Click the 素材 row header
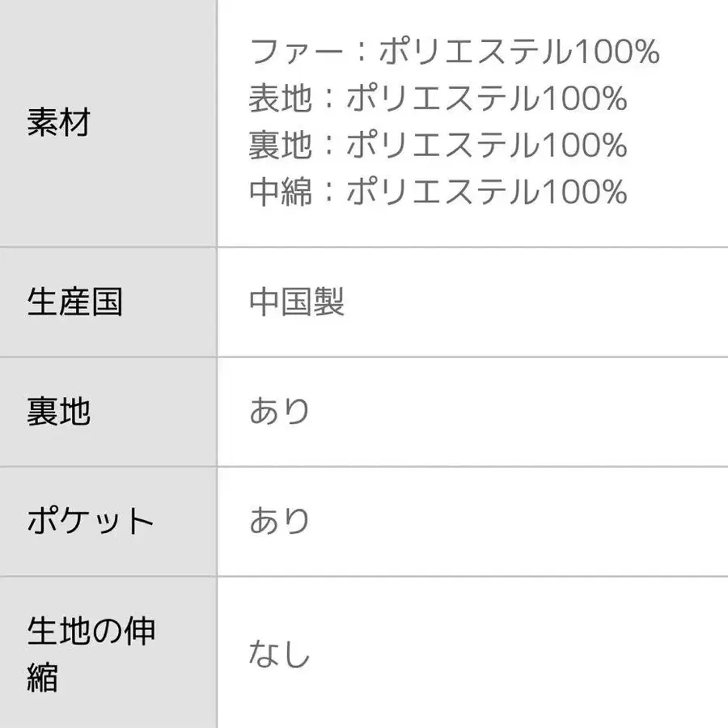The height and width of the screenshot is (728, 728). point(58,124)
